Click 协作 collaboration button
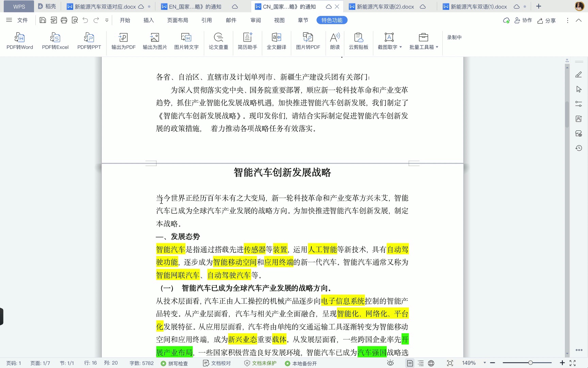Screen dimensions: 588x368 coord(523,20)
